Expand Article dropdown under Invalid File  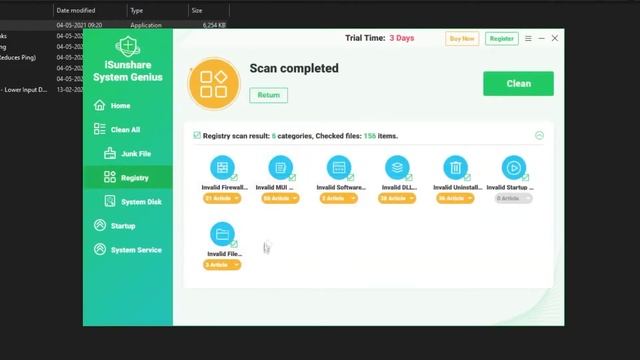click(x=222, y=265)
